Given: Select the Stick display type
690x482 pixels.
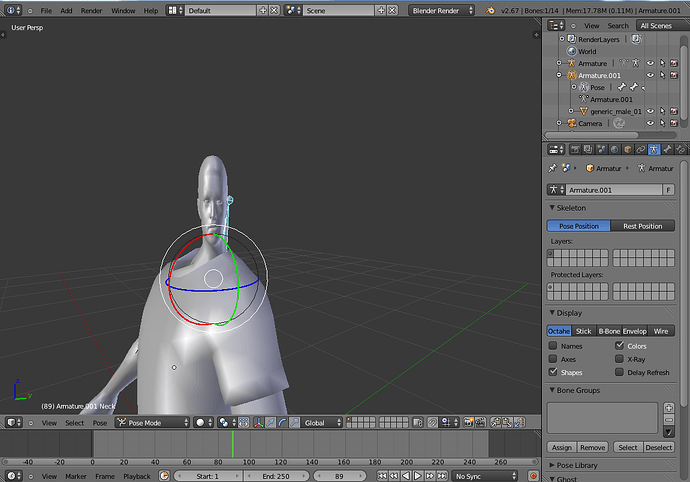Looking at the screenshot, I should (x=584, y=331).
